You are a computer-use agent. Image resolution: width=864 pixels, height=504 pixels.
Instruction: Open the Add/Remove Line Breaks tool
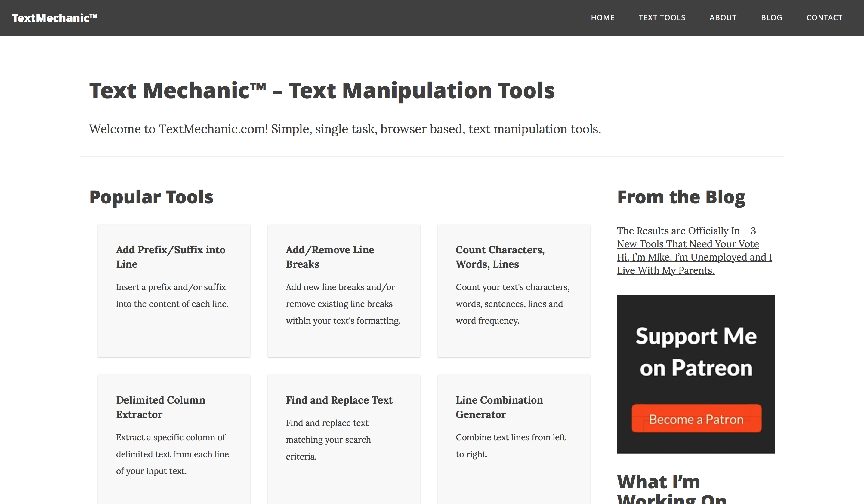pyautogui.click(x=330, y=257)
